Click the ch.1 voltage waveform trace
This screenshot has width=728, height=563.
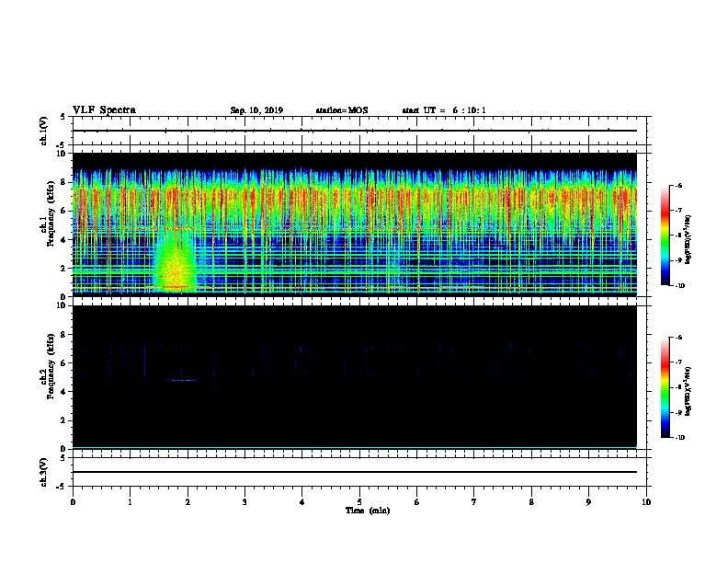[x=354, y=131]
